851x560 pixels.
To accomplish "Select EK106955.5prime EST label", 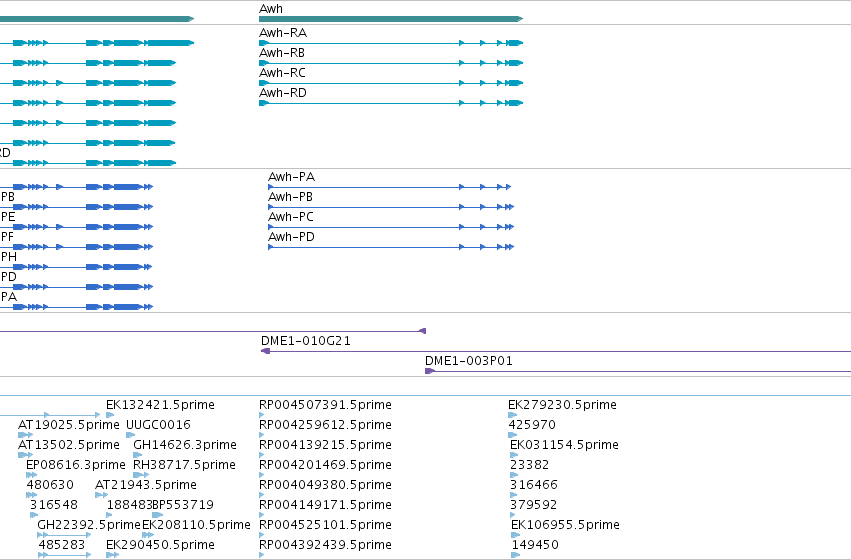I will coord(566,525).
